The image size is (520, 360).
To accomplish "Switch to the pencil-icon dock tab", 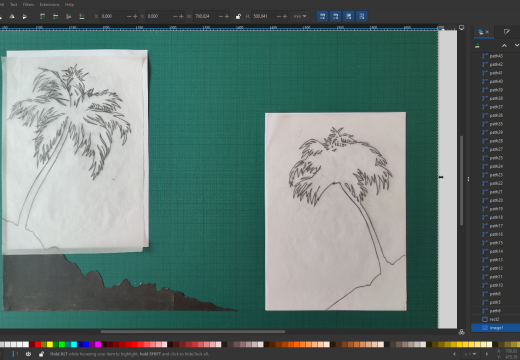I will coord(507,32).
